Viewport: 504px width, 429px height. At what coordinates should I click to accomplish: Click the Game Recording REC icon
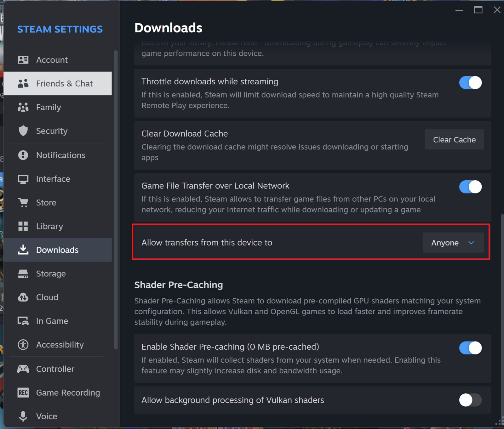click(23, 392)
